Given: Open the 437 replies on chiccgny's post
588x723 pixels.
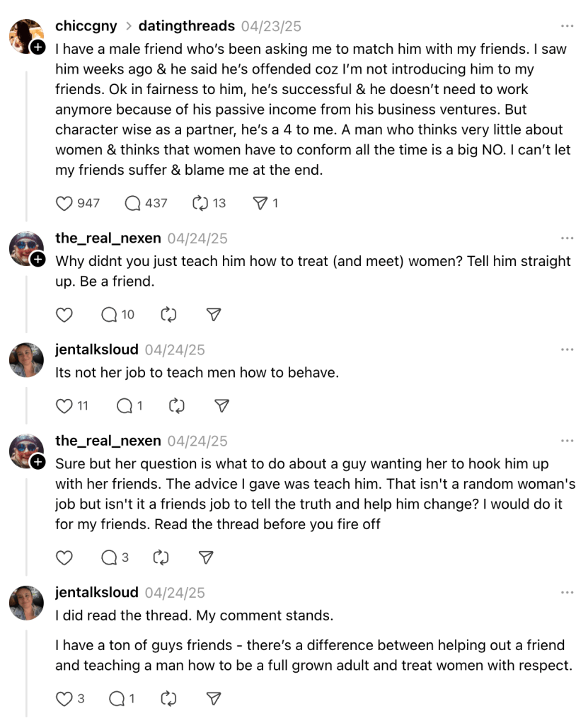Looking at the screenshot, I should coord(133,203).
